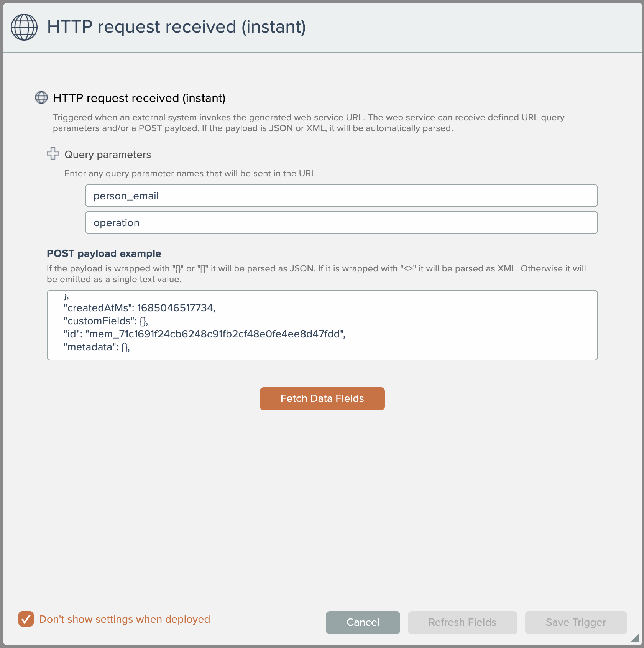Viewport: 644px width, 648px height.
Task: Click the dialog title in the header bar
Action: click(x=176, y=27)
